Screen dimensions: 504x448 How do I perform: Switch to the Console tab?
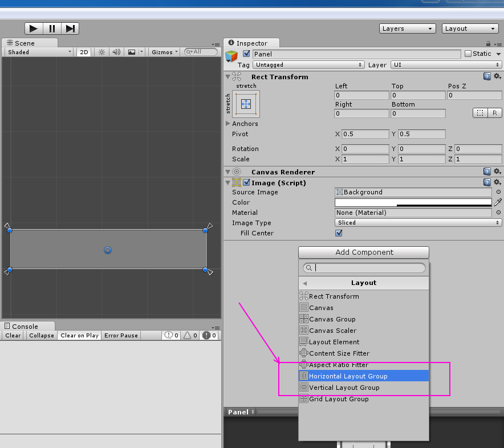click(x=27, y=326)
